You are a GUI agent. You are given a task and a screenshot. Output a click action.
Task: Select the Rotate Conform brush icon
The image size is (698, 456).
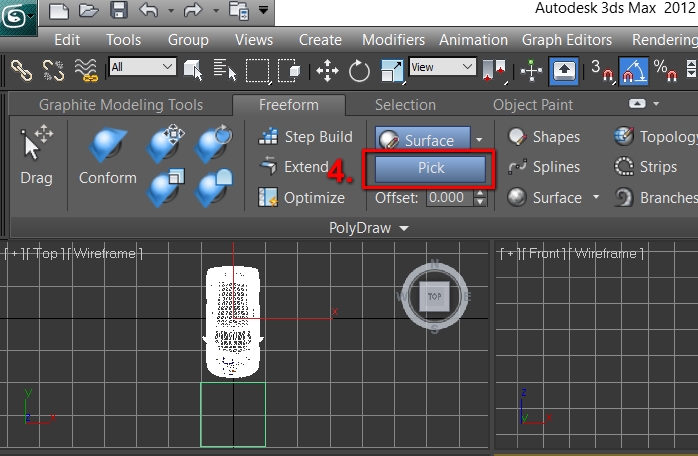click(x=214, y=142)
